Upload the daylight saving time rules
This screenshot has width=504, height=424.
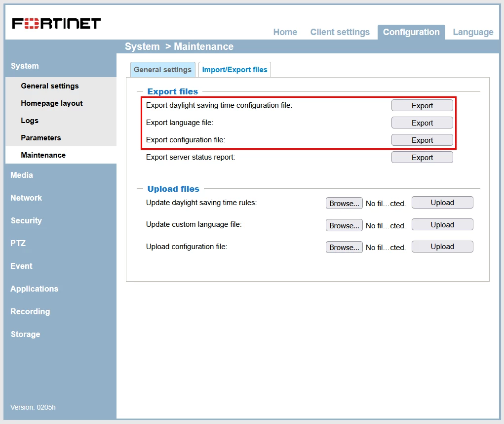pyautogui.click(x=442, y=203)
